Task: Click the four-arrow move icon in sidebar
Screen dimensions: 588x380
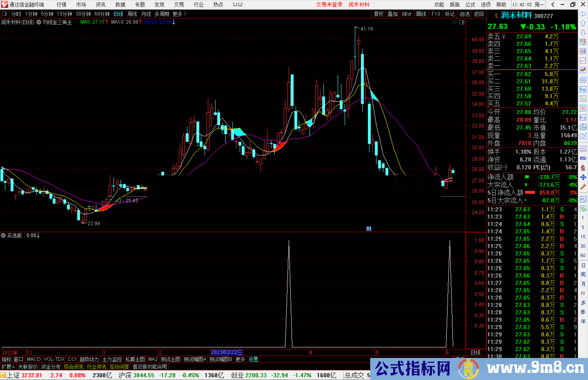Action: tap(583, 177)
